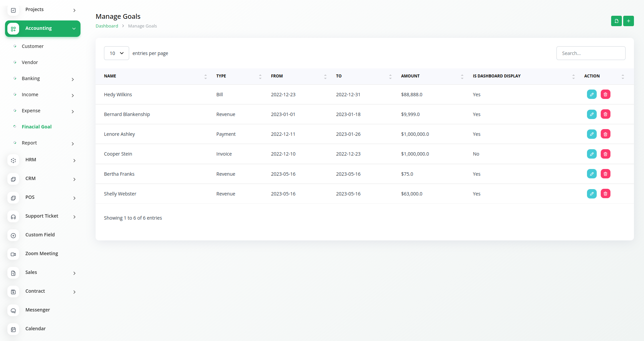Click the green plus create goal button

pos(629,21)
